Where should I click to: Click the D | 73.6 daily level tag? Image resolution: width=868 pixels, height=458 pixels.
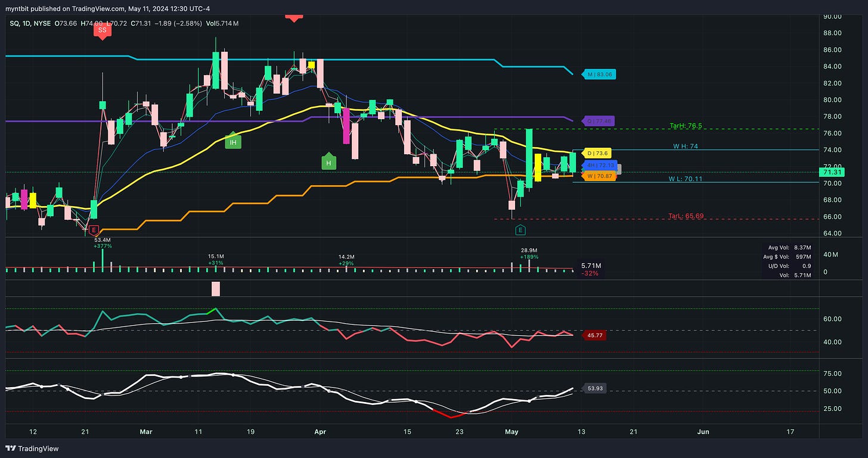(x=596, y=153)
